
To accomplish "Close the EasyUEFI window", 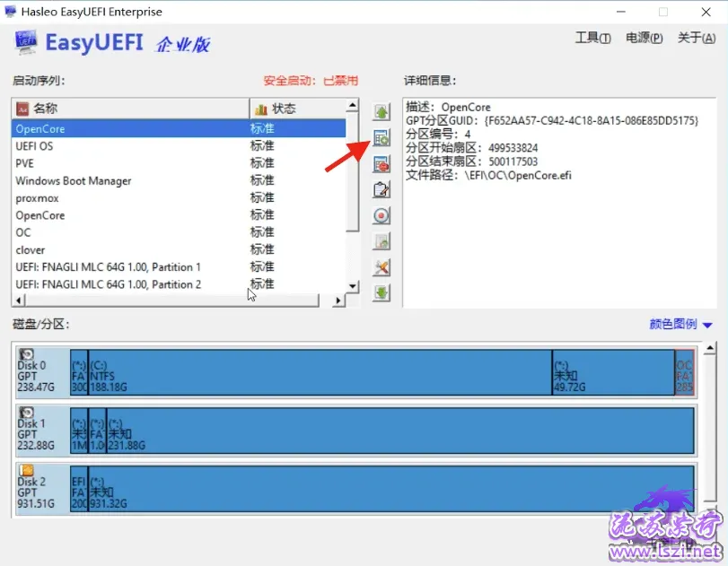I will (x=706, y=12).
